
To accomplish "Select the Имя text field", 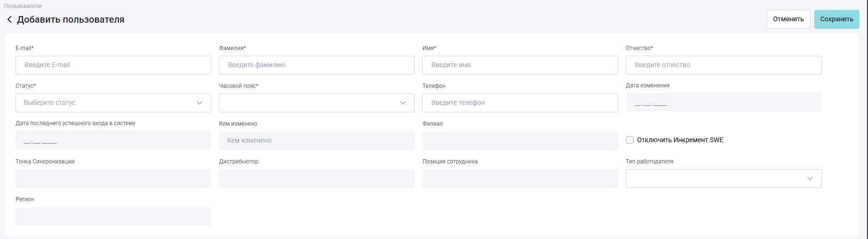I will pyautogui.click(x=520, y=65).
